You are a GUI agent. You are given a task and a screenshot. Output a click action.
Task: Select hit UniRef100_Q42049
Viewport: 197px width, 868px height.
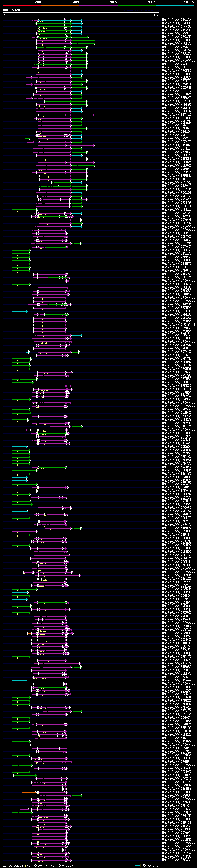pos(177,186)
